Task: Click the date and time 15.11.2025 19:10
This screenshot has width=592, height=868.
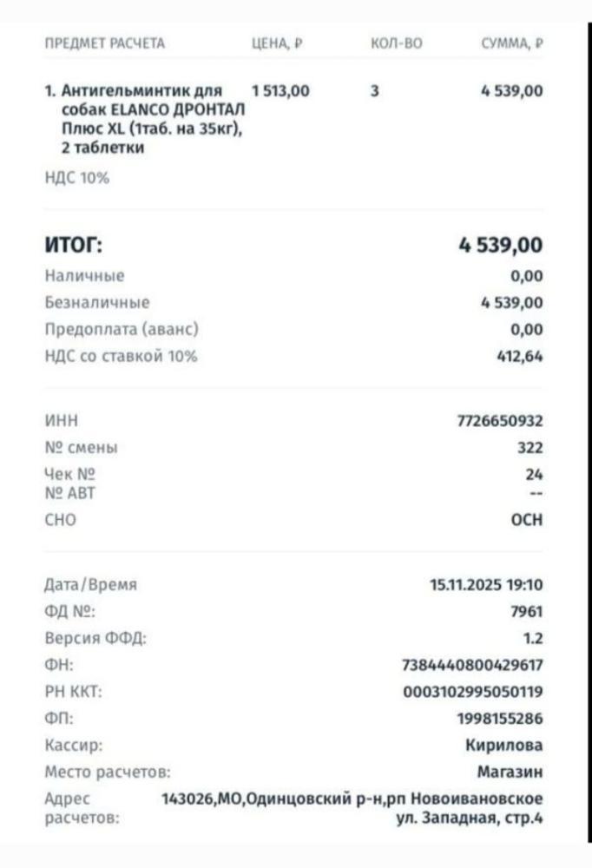Action: (486, 585)
